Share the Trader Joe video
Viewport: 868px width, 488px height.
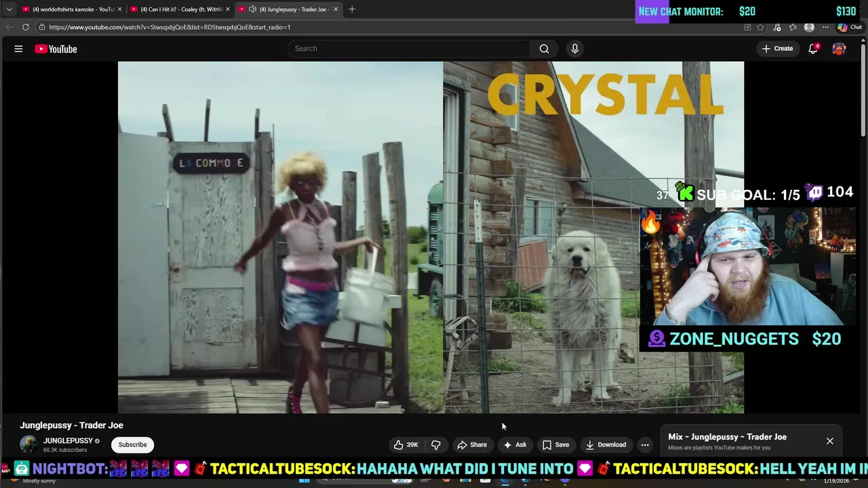click(x=472, y=445)
